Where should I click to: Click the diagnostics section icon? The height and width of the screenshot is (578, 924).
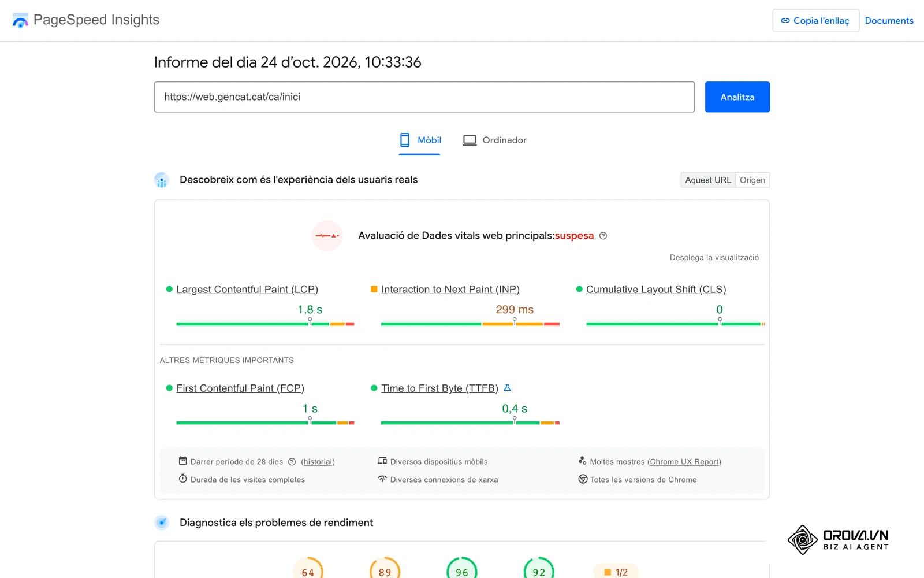pos(162,523)
